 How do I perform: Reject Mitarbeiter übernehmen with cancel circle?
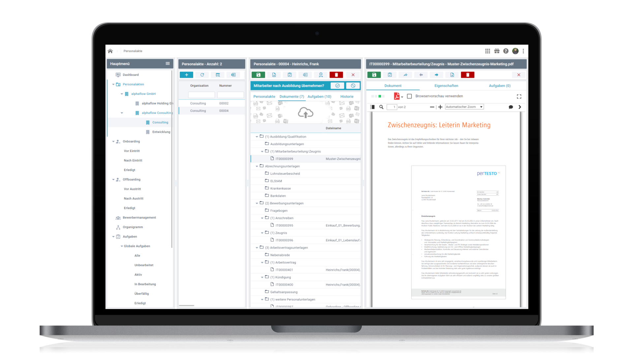coord(353,86)
